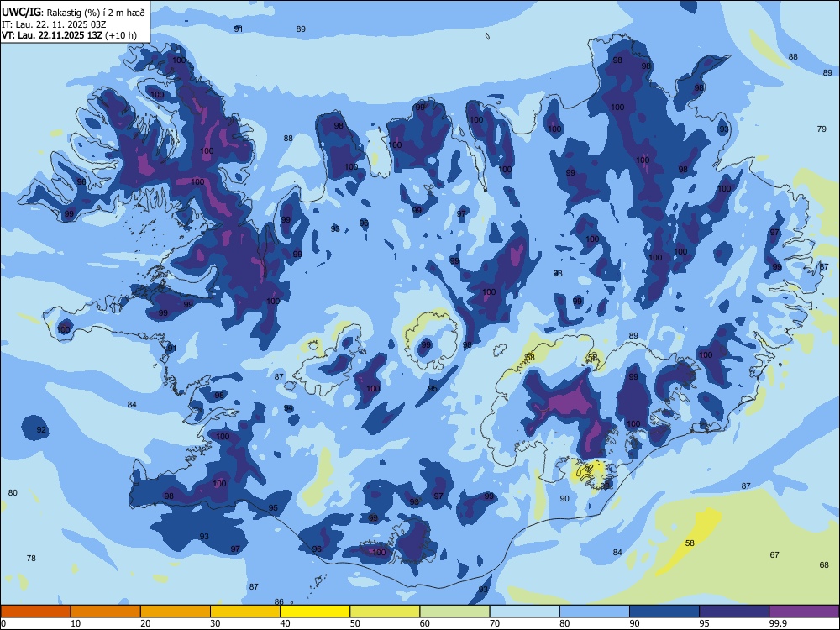The width and height of the screenshot is (840, 630).
Task: Click the '20' legend tick label
Action: pyautogui.click(x=145, y=623)
